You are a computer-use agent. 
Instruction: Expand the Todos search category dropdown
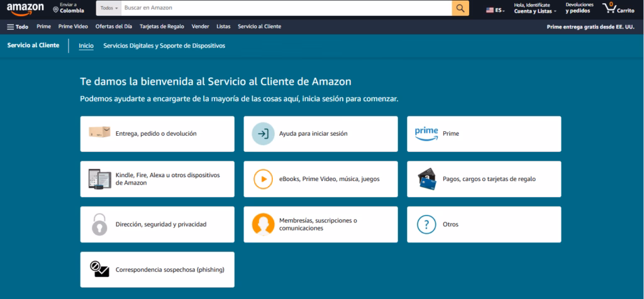click(x=108, y=8)
